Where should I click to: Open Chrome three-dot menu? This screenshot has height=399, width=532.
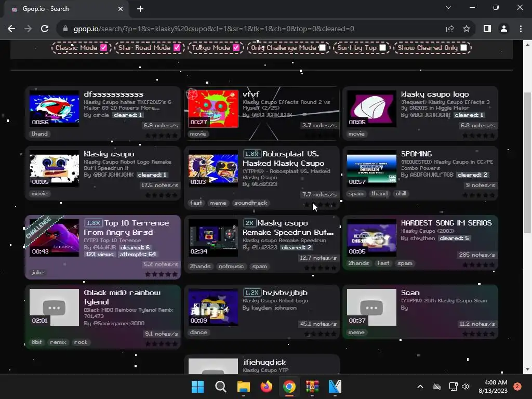[521, 29]
